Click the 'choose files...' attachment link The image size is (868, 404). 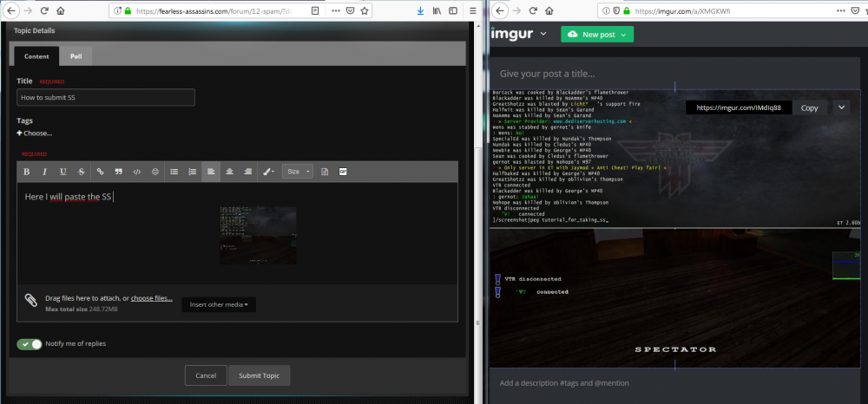152,298
